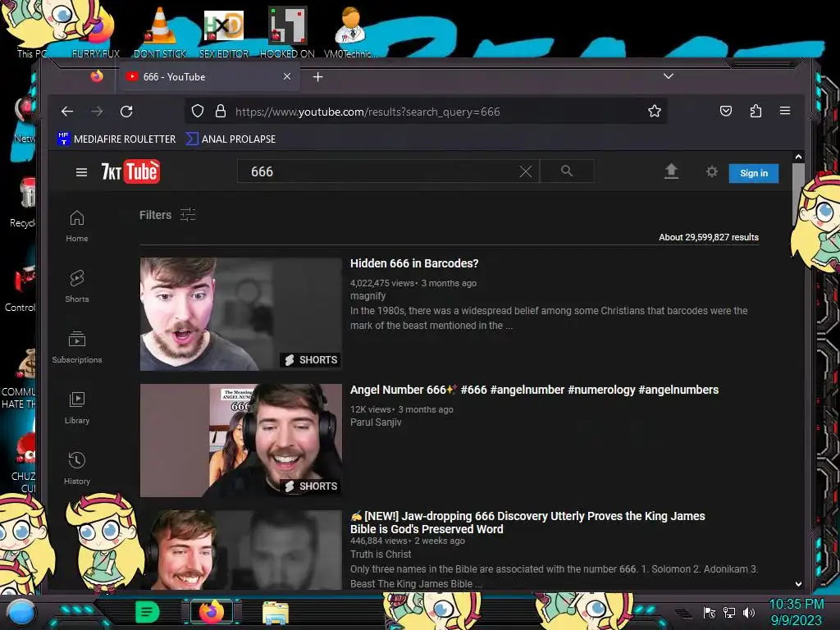Viewport: 840px width, 630px height.
Task: Visit the magnify channel
Action: (367, 295)
